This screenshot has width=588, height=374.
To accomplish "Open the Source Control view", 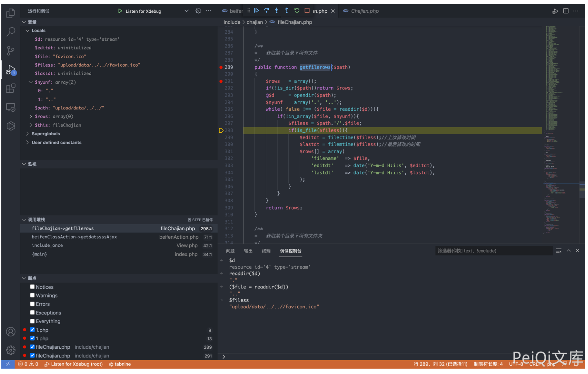I will [10, 51].
